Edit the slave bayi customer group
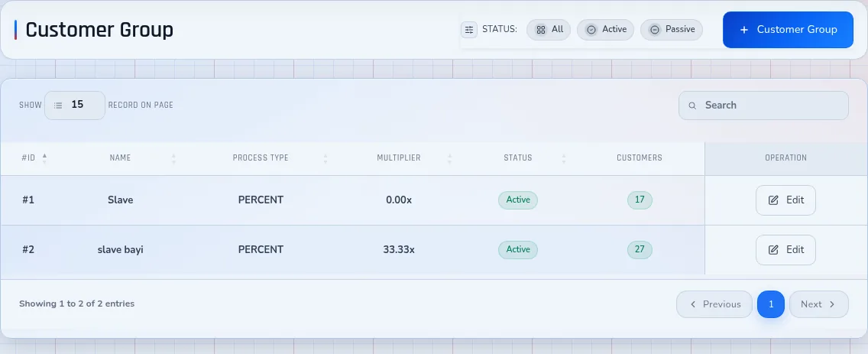Image resolution: width=868 pixels, height=354 pixels. [785, 250]
